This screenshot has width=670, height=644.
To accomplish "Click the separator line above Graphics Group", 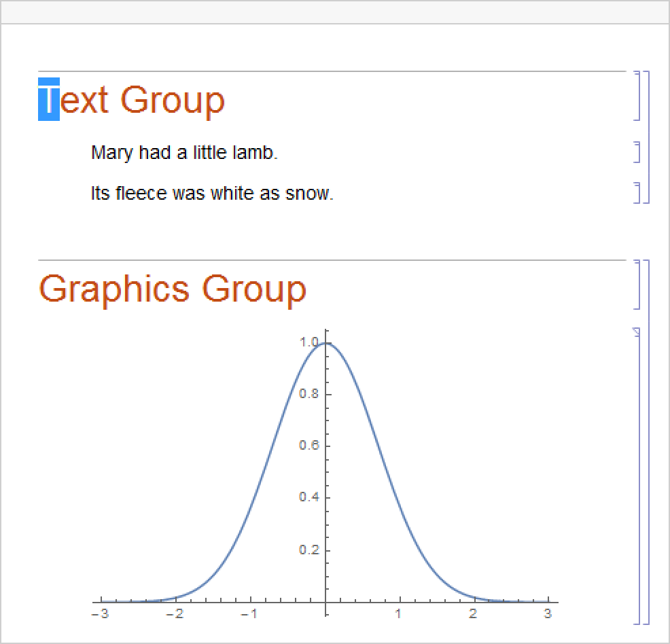I will click(332, 260).
